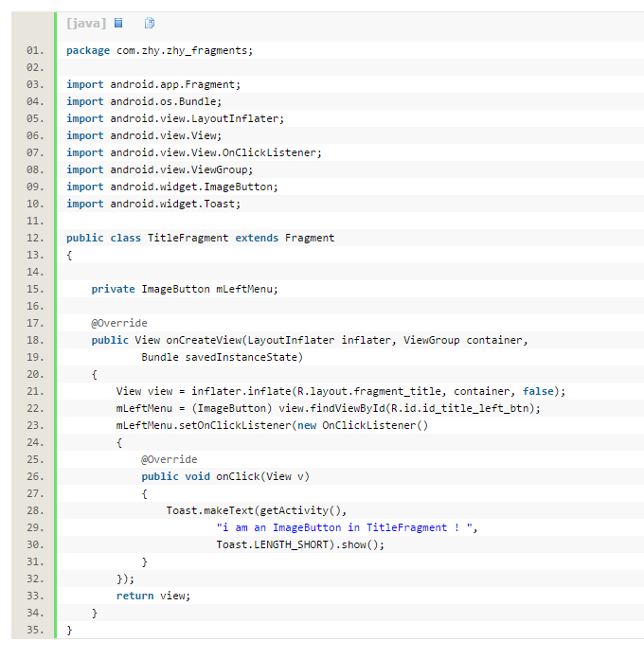
Task: Click the package com.zhy.zhy_fragments line
Action: coord(159,50)
